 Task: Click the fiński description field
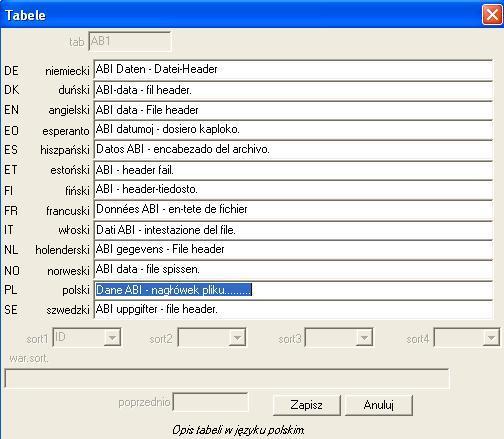(293, 190)
